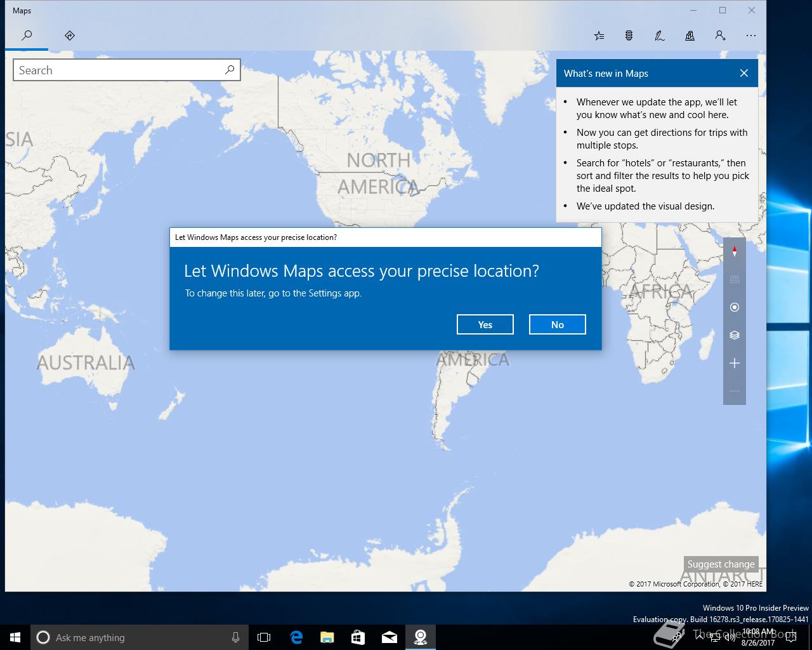This screenshot has height=650, width=812.
Task: Select the Maps app taskbar icon
Action: click(421, 637)
